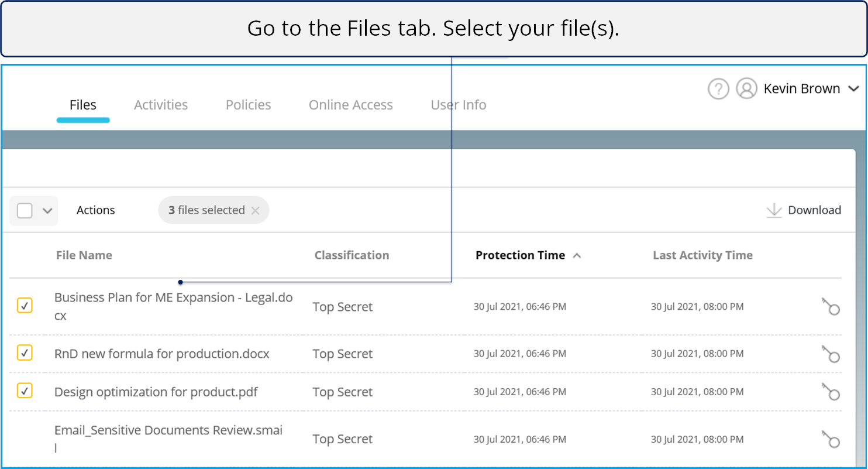Click key icon for Email_Sensitive Documents Review
868x469 pixels.
point(830,439)
